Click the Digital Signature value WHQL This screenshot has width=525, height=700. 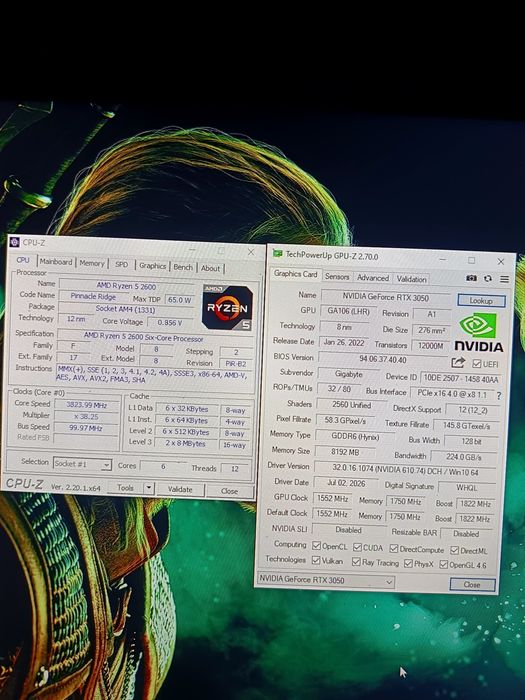click(x=467, y=488)
